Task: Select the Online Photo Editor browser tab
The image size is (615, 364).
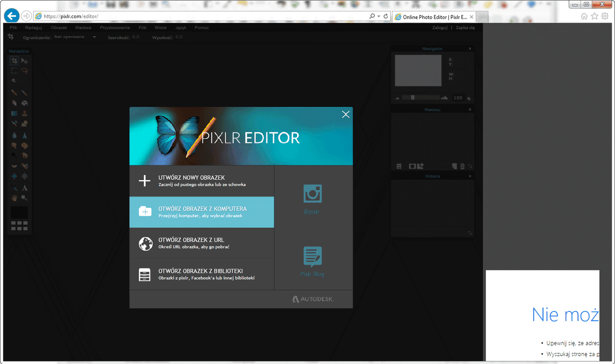Action: click(x=433, y=17)
